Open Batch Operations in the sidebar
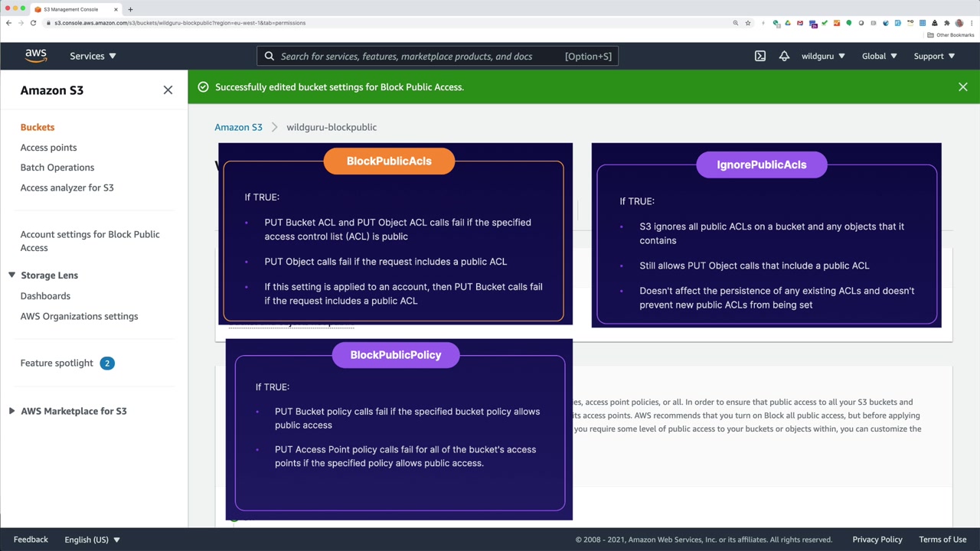The height and width of the screenshot is (551, 980). pos(57,168)
